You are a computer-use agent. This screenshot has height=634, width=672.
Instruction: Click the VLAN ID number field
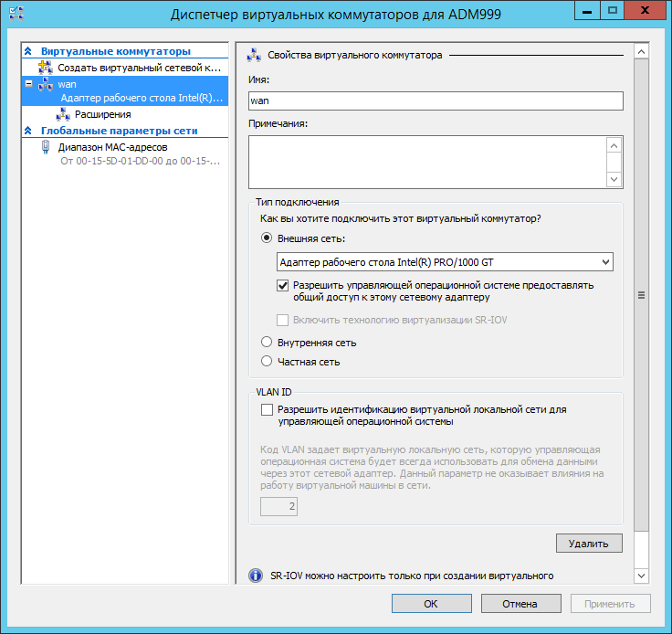[x=279, y=506]
